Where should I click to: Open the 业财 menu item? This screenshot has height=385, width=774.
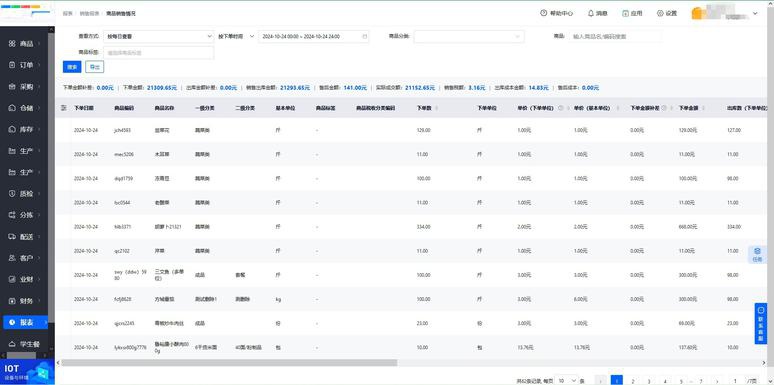tap(24, 279)
